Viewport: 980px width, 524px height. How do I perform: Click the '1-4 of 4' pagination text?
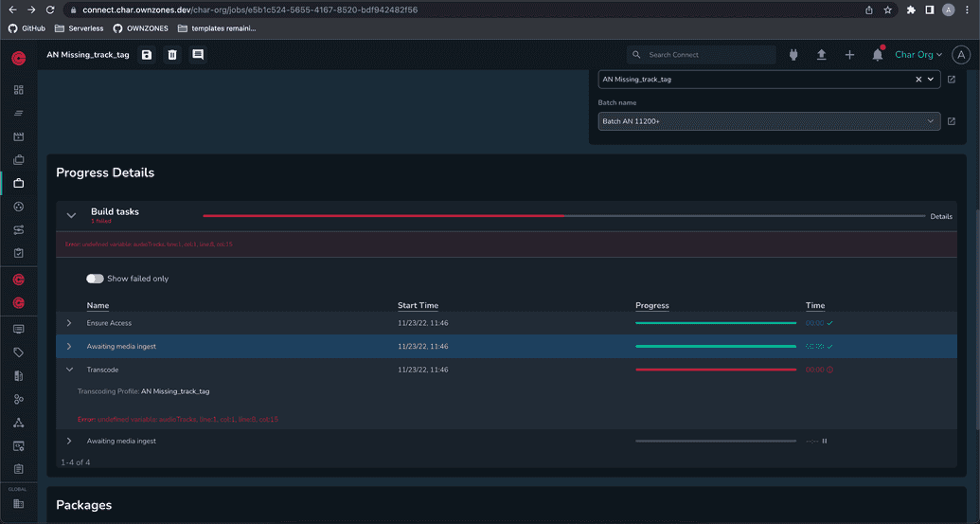point(75,462)
